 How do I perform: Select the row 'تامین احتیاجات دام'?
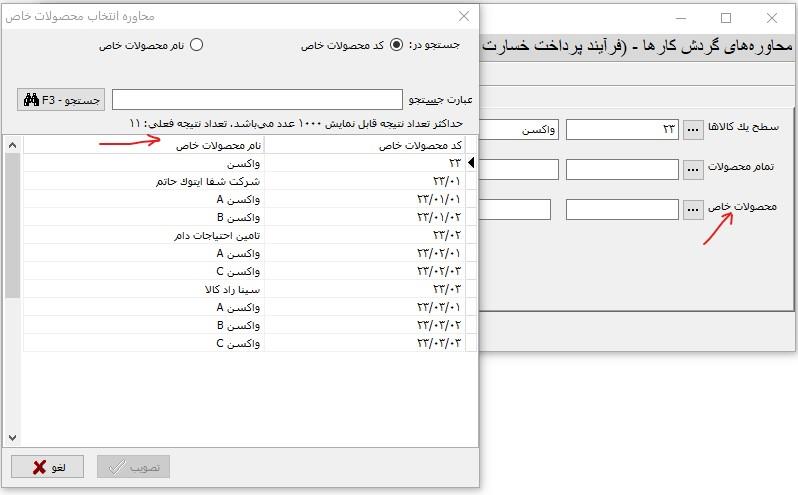click(143, 235)
